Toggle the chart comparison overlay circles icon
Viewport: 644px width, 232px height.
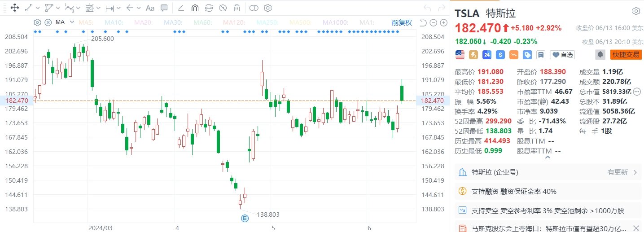coord(254,8)
